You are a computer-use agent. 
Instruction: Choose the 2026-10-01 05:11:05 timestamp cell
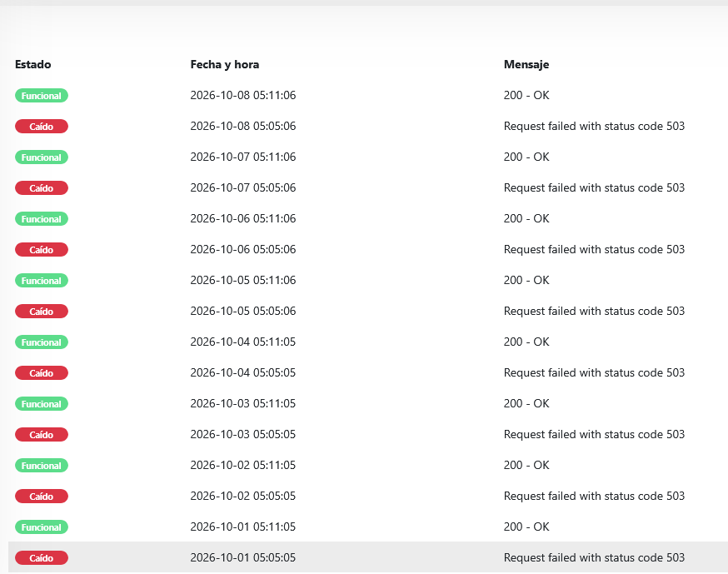243,527
